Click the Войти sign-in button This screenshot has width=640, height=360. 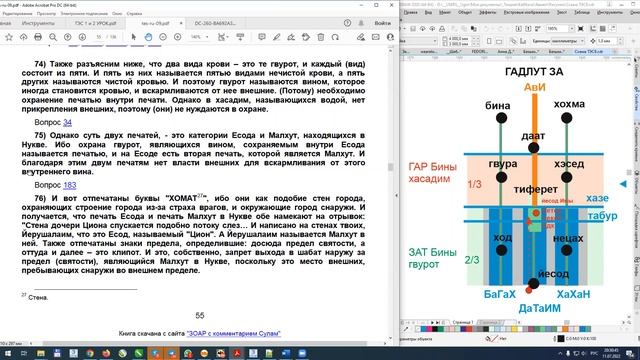[x=382, y=23]
